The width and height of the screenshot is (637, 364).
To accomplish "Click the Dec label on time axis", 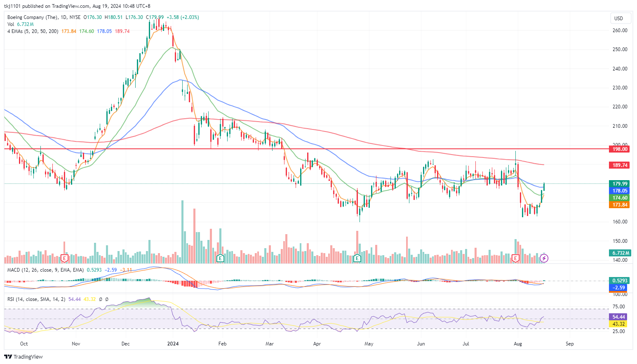I will click(126, 344).
